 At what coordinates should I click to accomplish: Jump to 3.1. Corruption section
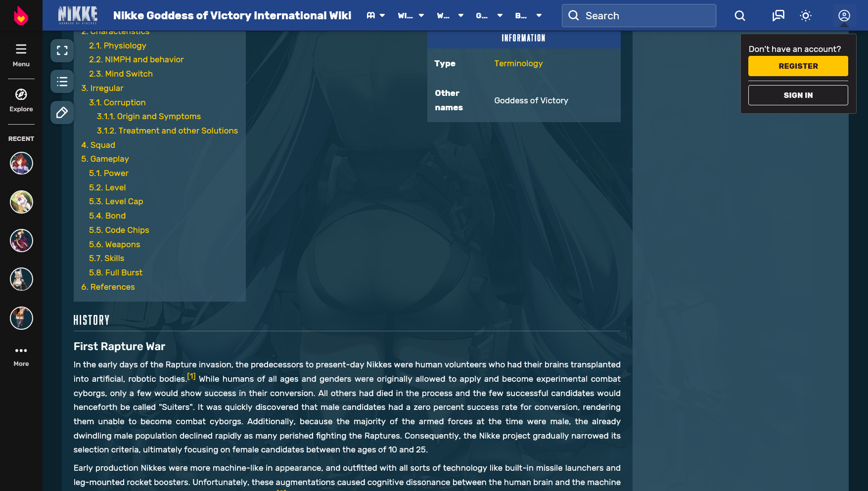(x=117, y=102)
